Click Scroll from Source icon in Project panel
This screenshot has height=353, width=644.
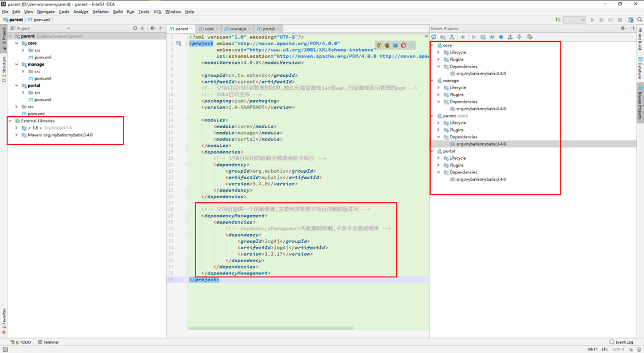(x=135, y=28)
